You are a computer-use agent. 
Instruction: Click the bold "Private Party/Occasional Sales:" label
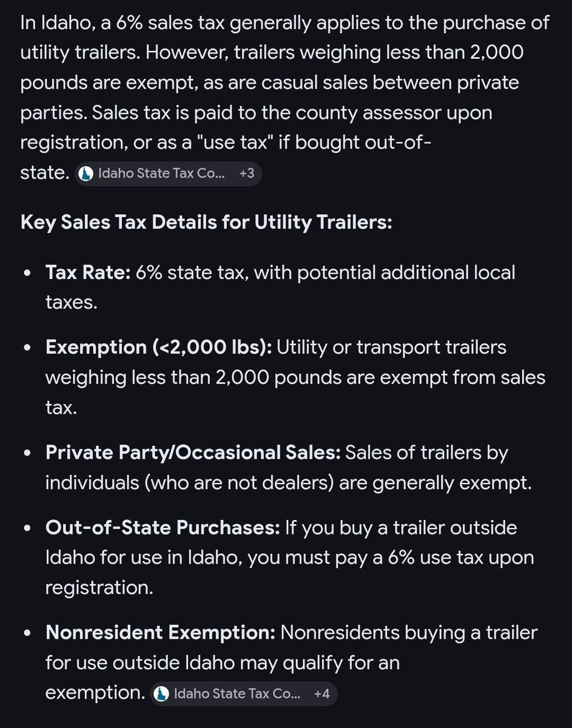point(193,453)
